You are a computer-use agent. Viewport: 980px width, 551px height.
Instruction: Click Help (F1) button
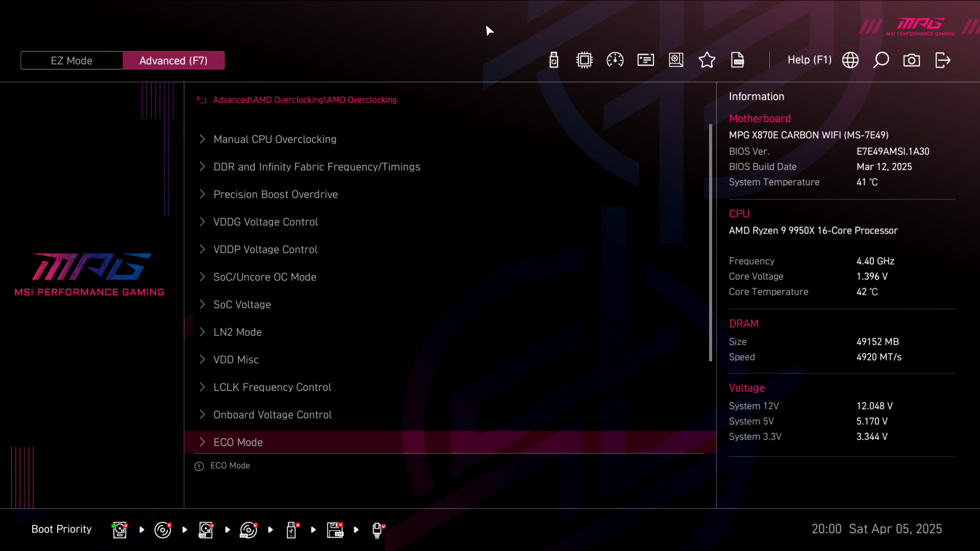coord(809,60)
